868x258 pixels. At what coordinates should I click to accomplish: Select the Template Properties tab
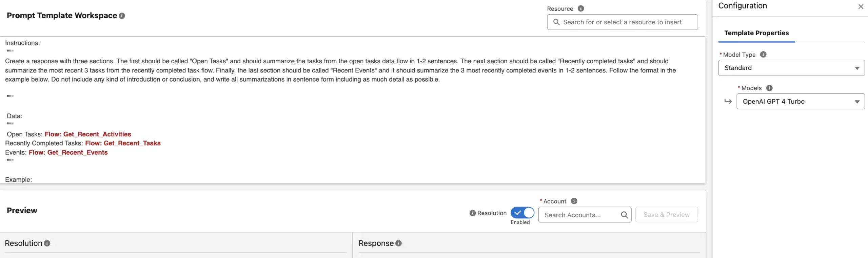click(756, 33)
